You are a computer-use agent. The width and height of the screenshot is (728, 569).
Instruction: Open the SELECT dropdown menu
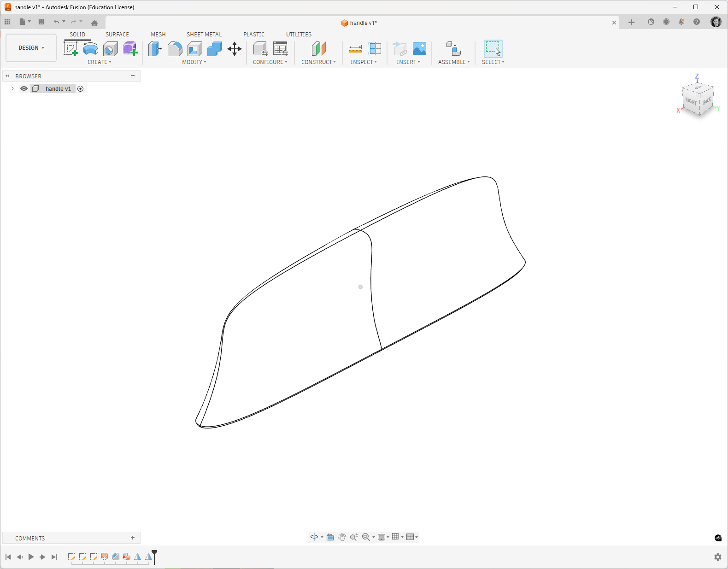pyautogui.click(x=493, y=62)
